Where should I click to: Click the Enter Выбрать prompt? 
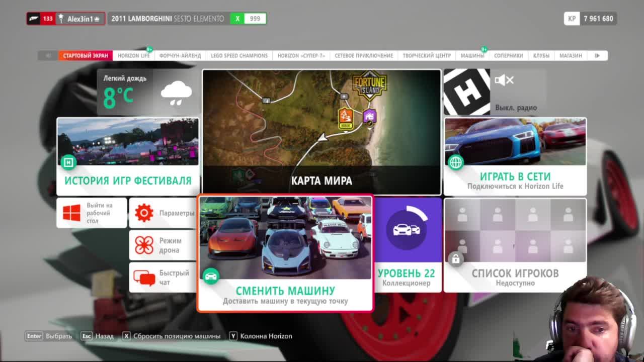pos(49,336)
